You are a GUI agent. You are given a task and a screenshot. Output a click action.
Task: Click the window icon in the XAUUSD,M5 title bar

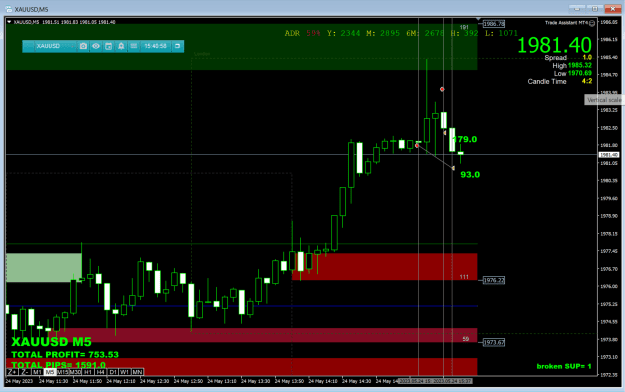(8, 9)
